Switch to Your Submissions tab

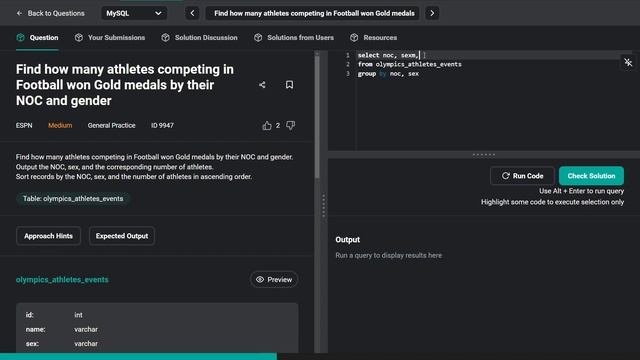coord(110,38)
